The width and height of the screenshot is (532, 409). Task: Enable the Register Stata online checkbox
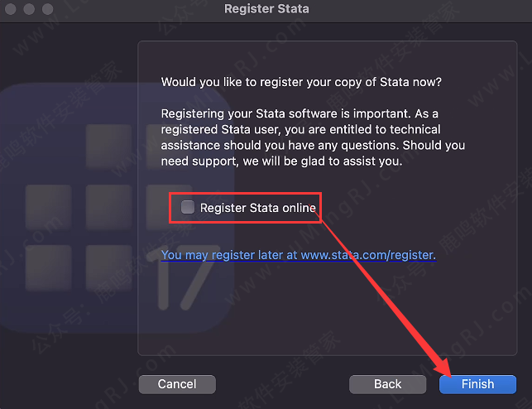[188, 208]
